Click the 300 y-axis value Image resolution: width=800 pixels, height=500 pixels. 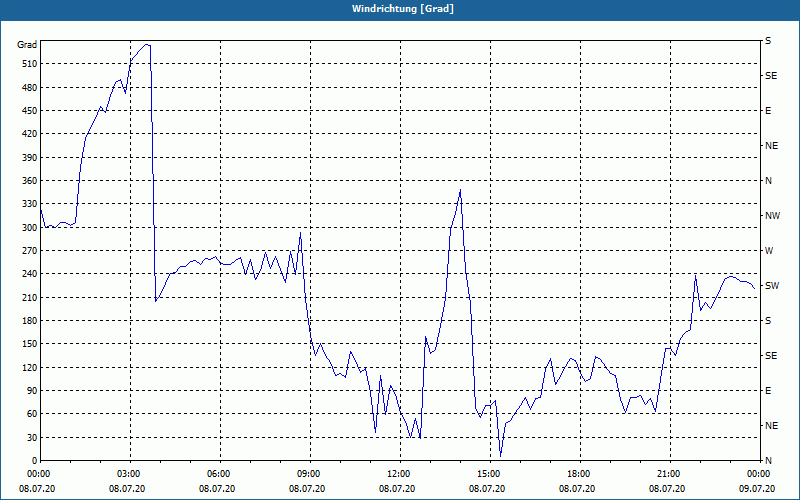pos(30,228)
